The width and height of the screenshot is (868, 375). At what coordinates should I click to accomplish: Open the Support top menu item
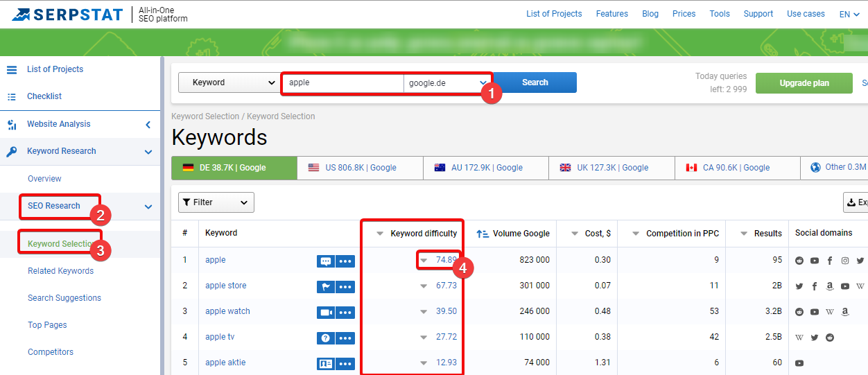click(x=758, y=14)
